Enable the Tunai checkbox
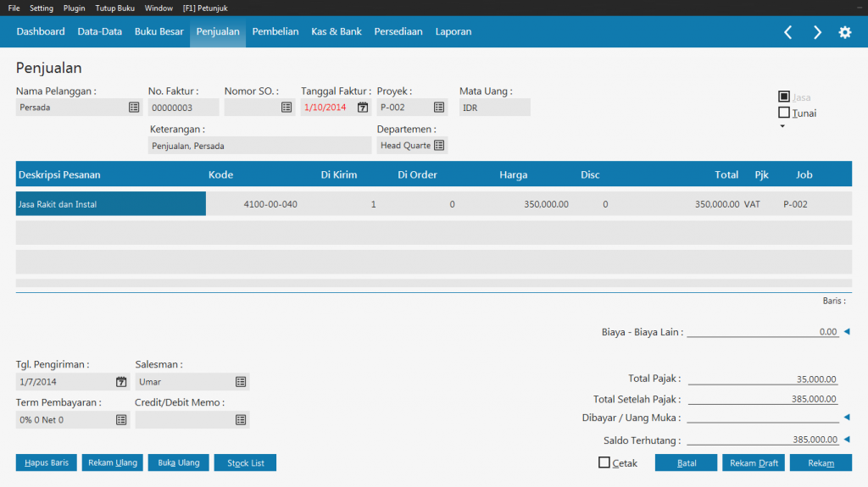The image size is (868, 487). tap(784, 113)
